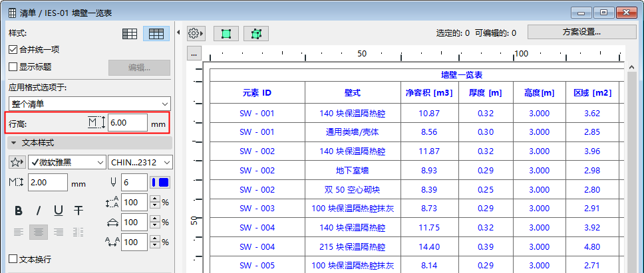Image resolution: width=644 pixels, height=273 pixels.
Task: Toggle the 合并统一项 checkbox
Action: tap(13, 50)
